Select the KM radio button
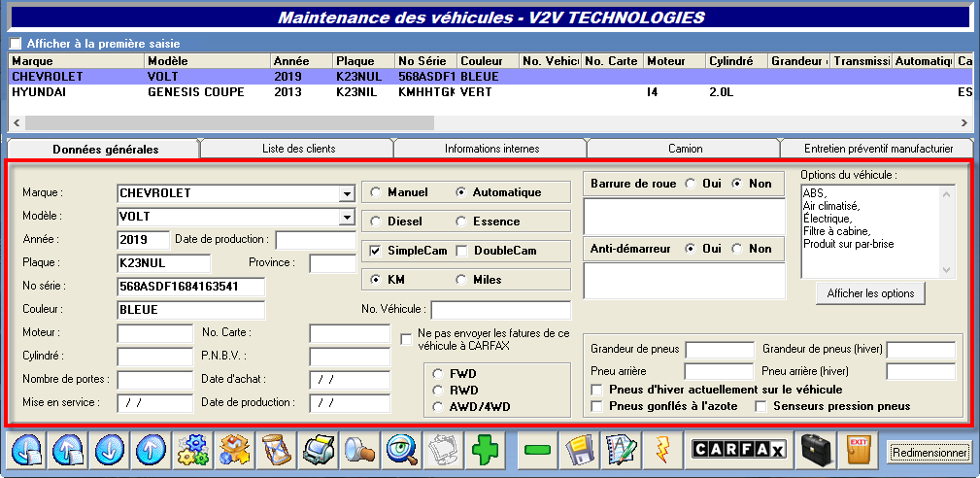This screenshot has height=478, width=980. coord(376,280)
